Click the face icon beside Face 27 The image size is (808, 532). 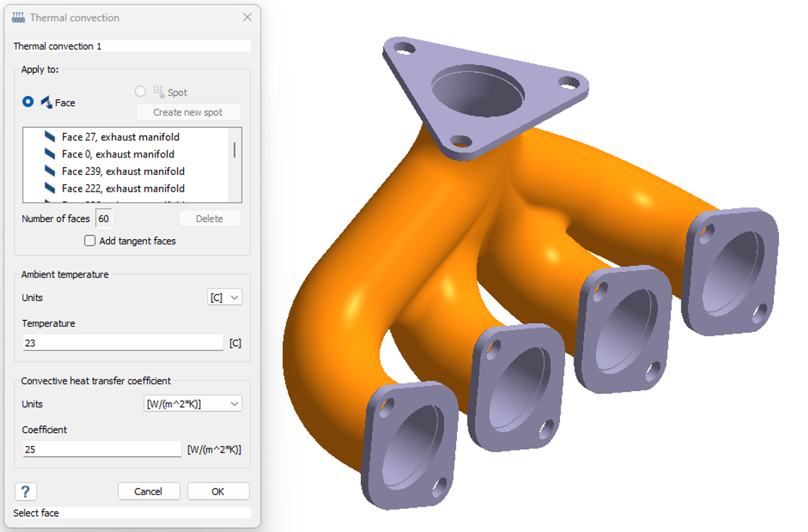pyautogui.click(x=50, y=137)
